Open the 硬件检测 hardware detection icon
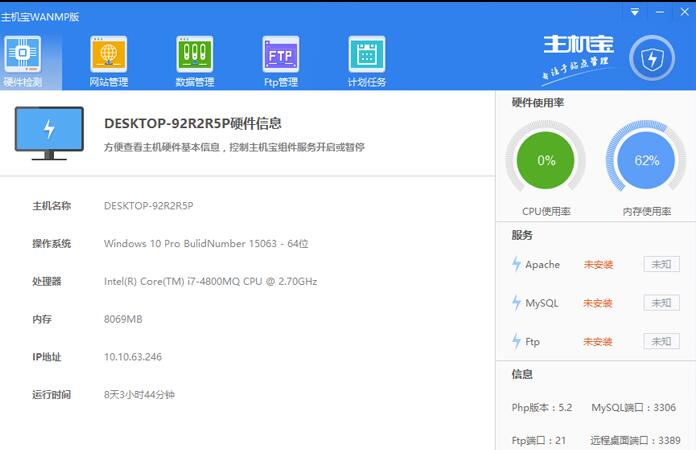 click(x=22, y=54)
